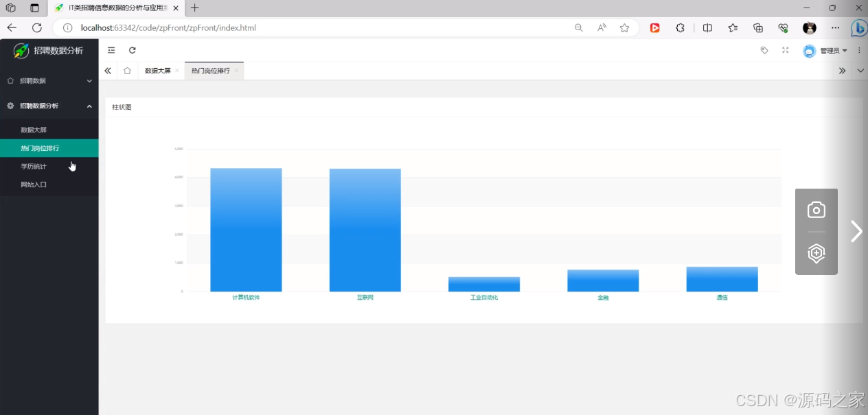Viewport: 868px width, 415px height.
Task: Open the browser extensions puzzle icon
Action: coord(680,28)
